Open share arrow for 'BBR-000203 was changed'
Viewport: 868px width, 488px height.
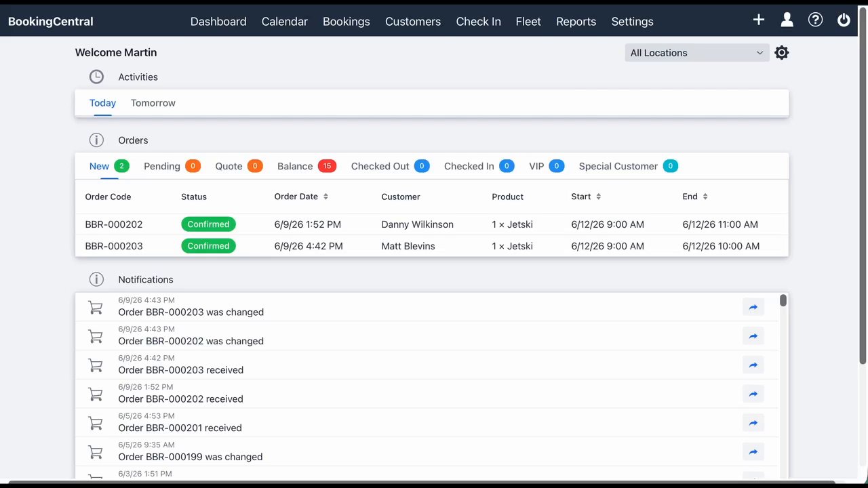(753, 307)
